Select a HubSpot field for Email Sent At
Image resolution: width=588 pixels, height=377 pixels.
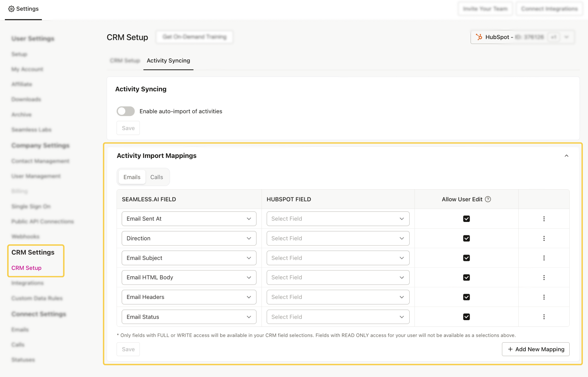coord(338,219)
